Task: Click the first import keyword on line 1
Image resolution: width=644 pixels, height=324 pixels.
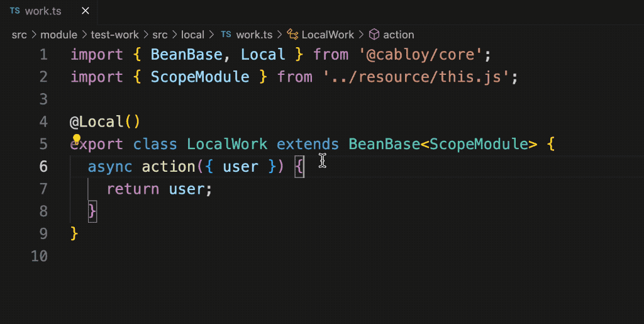Action: (x=96, y=55)
